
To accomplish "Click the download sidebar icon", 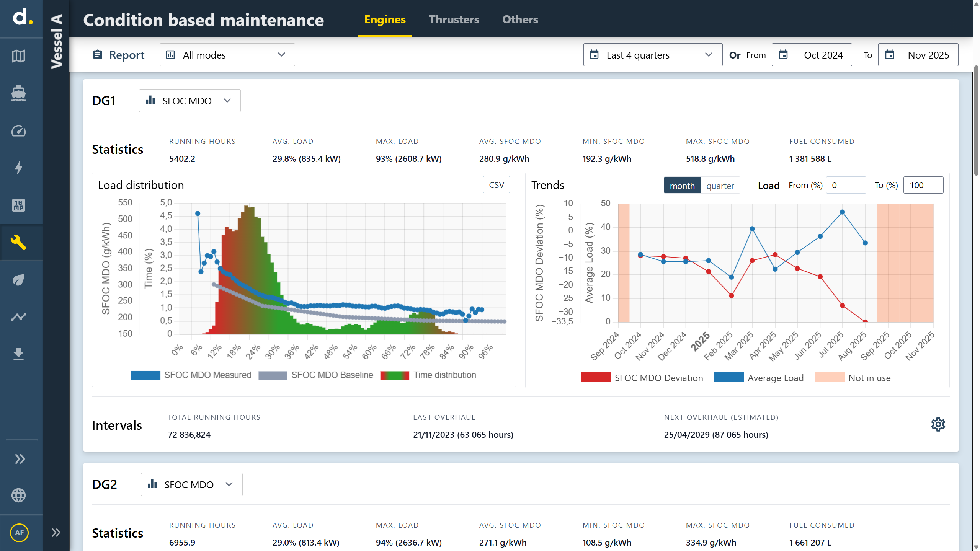I will [18, 354].
